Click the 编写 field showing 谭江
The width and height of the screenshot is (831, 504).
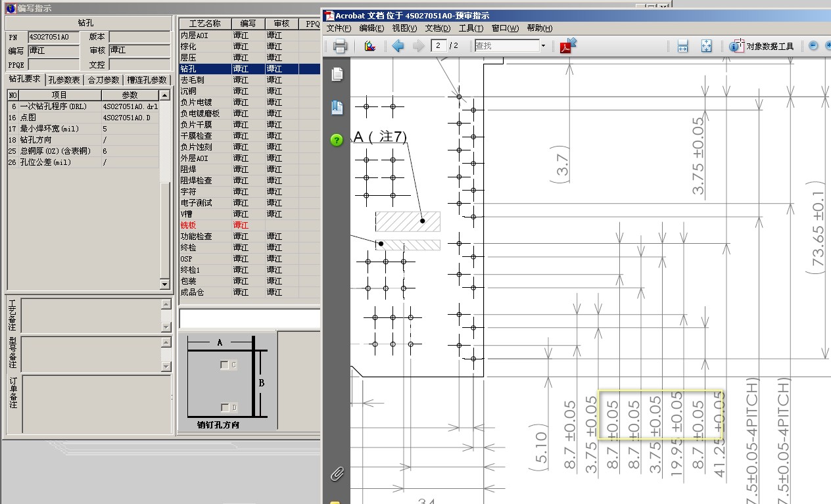point(53,51)
